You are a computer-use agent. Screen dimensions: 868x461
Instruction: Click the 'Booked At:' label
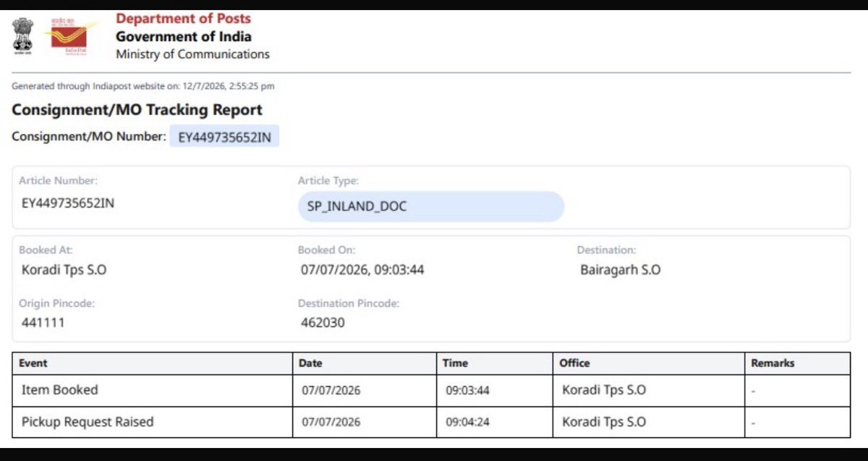click(x=46, y=250)
